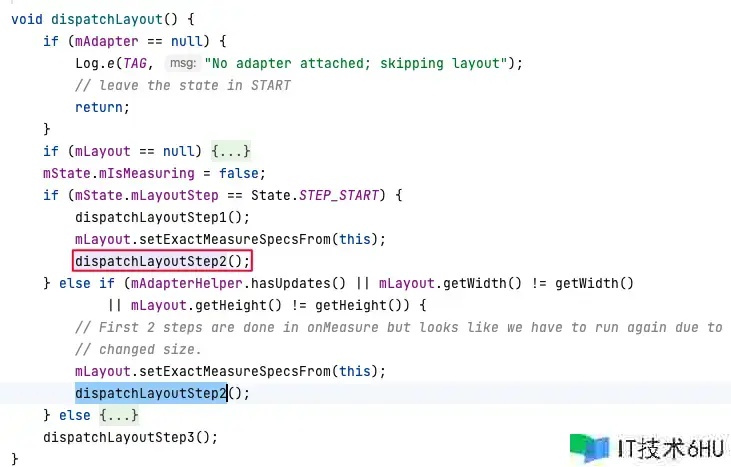This screenshot has width=731, height=467.
Task: Click the dispatchLayout method name
Action: [107, 19]
